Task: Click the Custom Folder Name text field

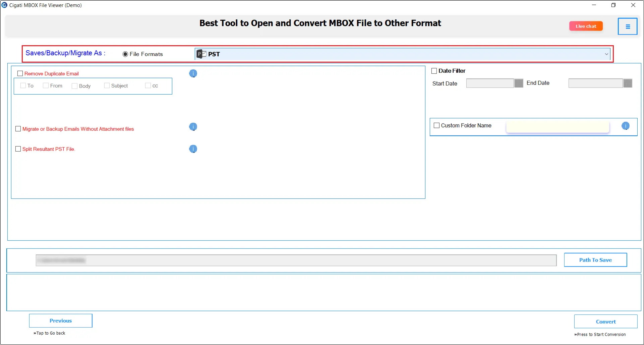Action: tap(558, 127)
